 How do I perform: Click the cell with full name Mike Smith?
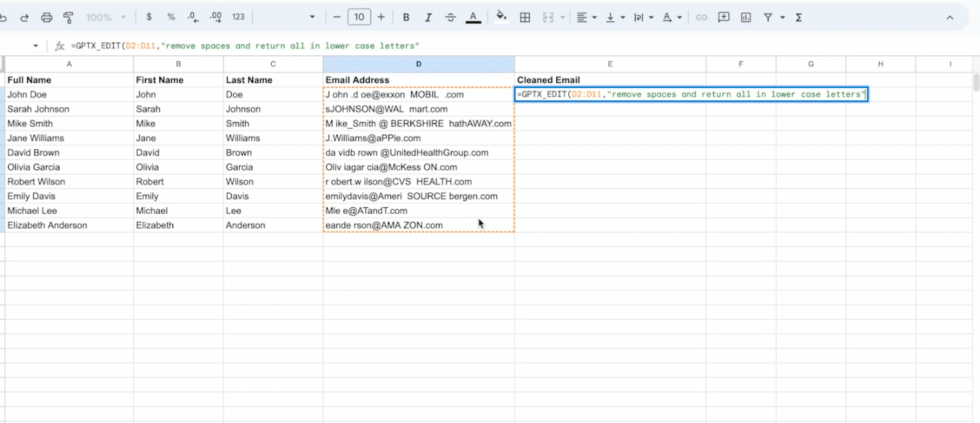pyautogui.click(x=69, y=123)
